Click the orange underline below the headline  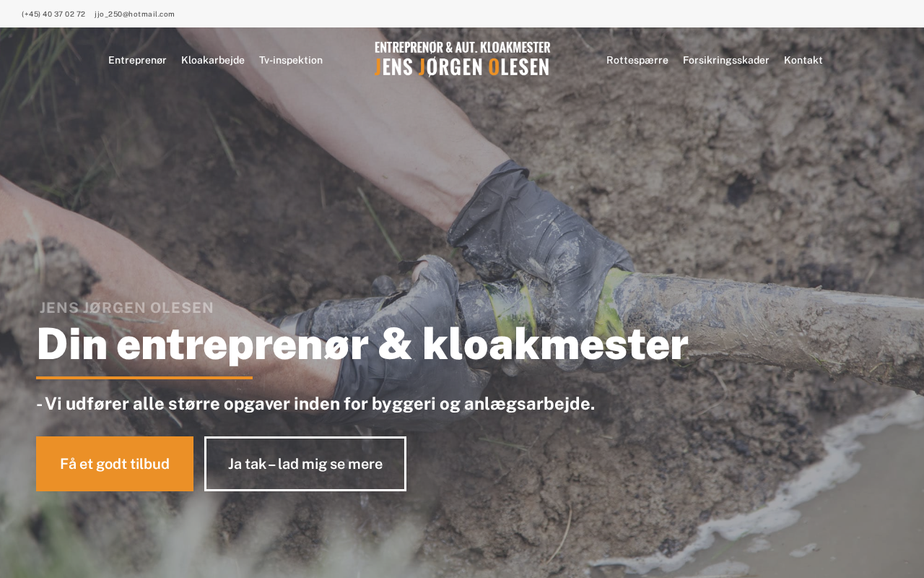click(144, 378)
